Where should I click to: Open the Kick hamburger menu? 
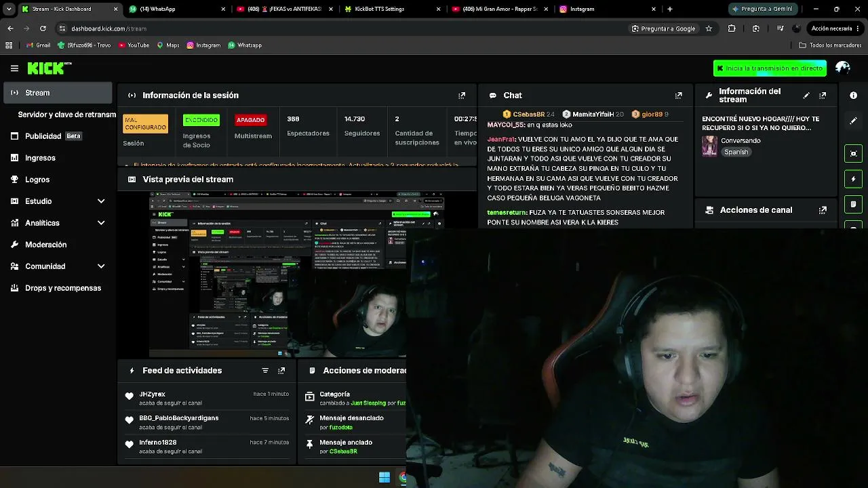(x=14, y=68)
